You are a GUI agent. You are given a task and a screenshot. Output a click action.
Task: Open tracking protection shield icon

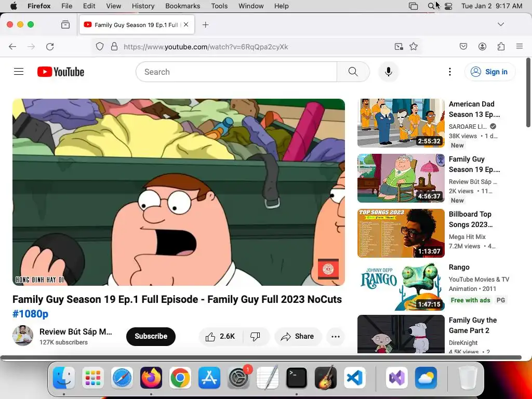tap(99, 46)
